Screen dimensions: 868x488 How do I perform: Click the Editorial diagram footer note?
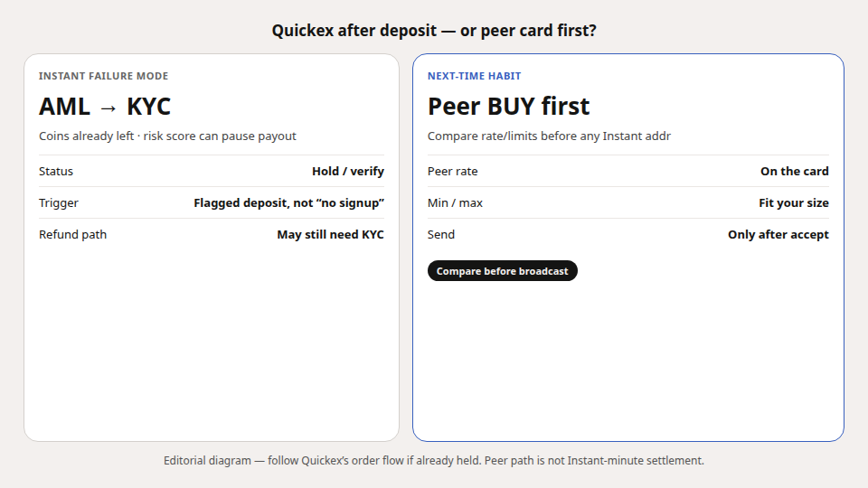434,460
